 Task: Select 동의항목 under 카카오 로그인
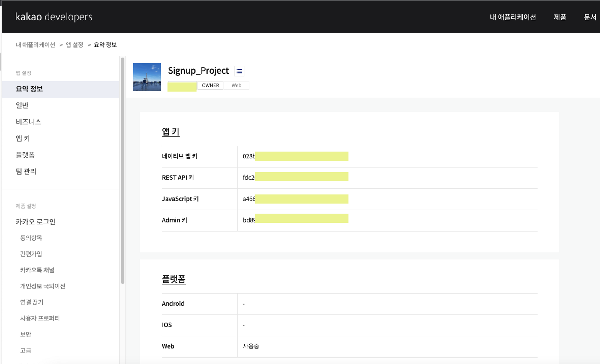coord(31,238)
